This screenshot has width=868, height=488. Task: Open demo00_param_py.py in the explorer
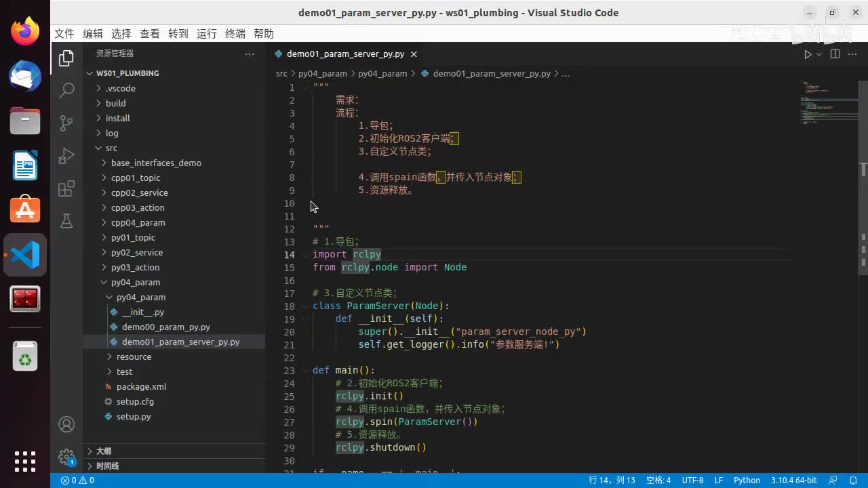[x=166, y=327]
